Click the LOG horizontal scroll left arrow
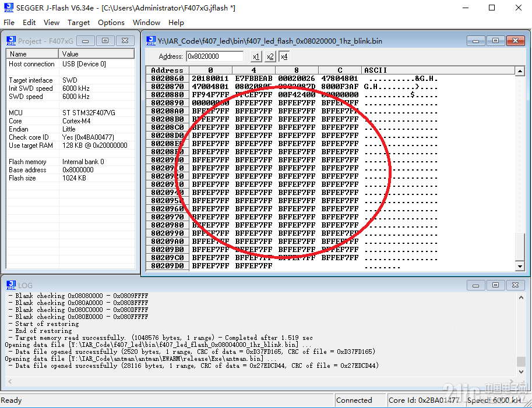Screen dimensions: 532x408 point(10,382)
